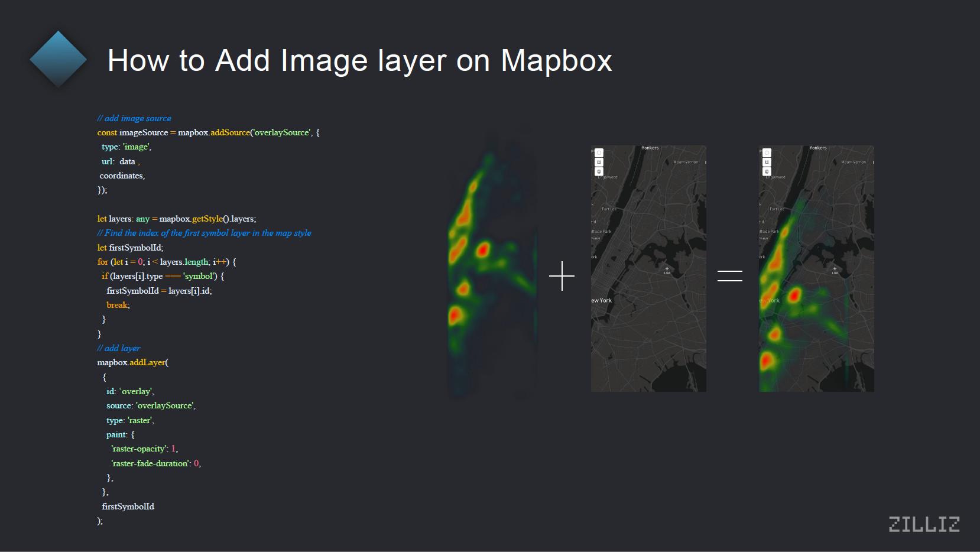Click 'Mount Vernon' label on heatmap-overlaid map
The width and height of the screenshot is (980, 552).
click(x=854, y=162)
